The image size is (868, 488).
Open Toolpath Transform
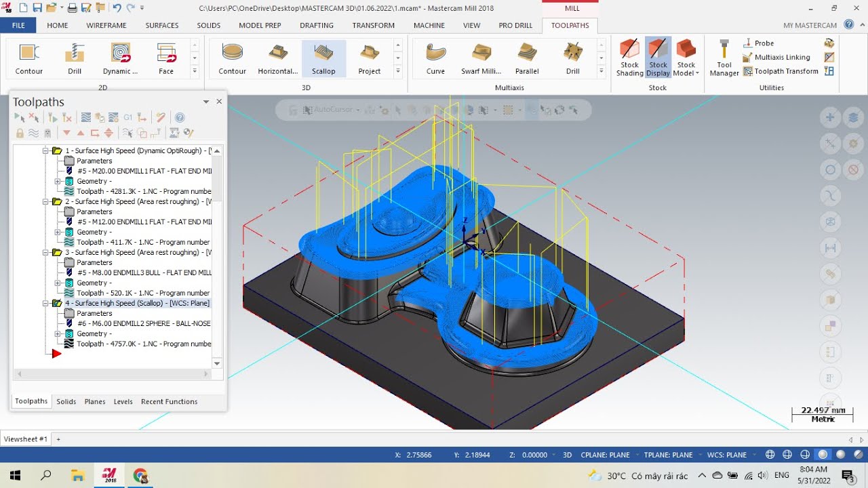pos(781,71)
